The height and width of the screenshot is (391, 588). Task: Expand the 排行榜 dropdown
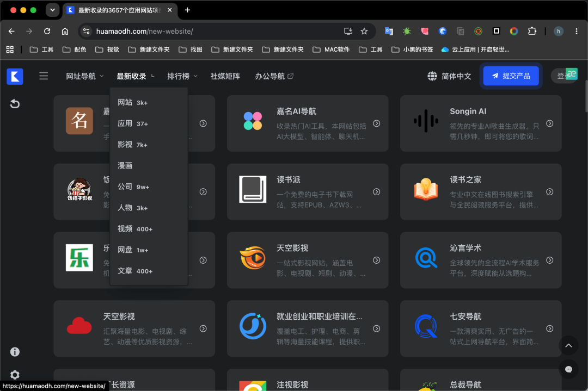pos(182,76)
